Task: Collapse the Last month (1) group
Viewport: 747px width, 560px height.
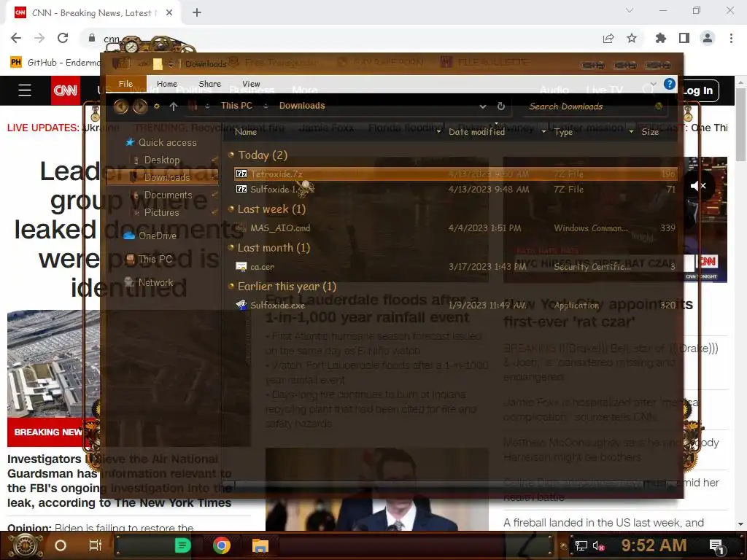Action: tap(231, 247)
